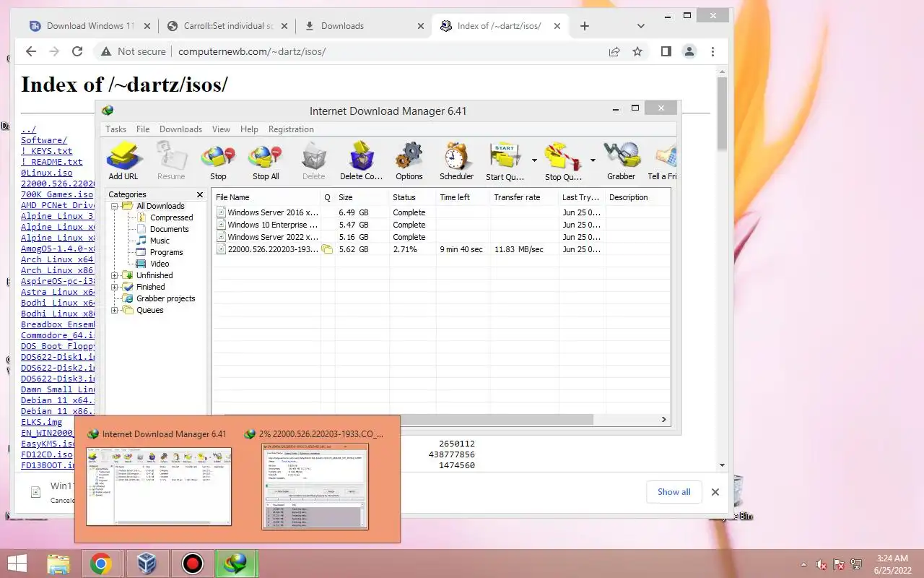
Task: Collapse the All Downloads tree node
Action: click(115, 206)
